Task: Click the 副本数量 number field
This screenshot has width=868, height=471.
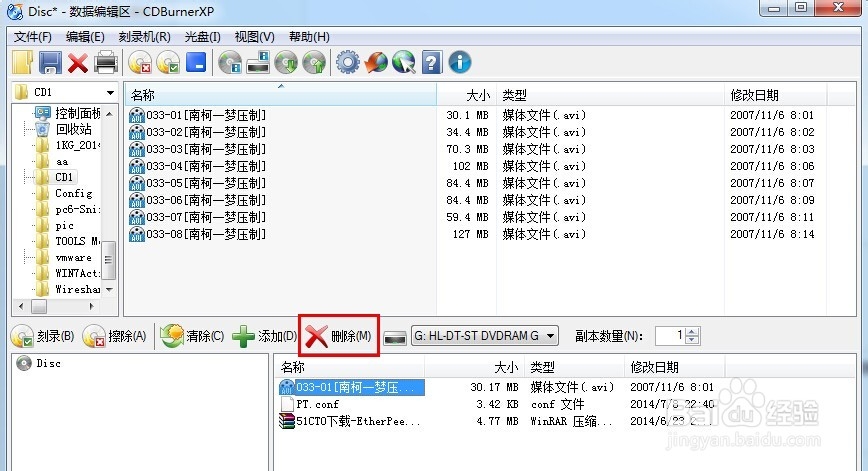Action: [670, 335]
